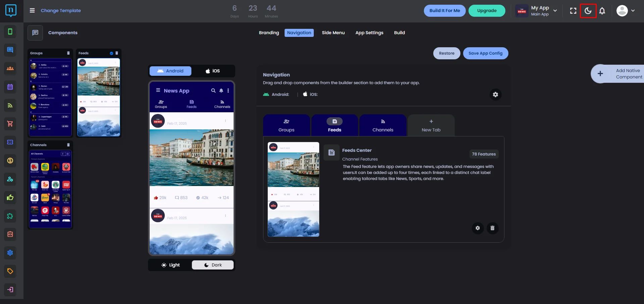This screenshot has height=304, width=644.
Task: Click the Upgrade button
Action: pos(487,11)
